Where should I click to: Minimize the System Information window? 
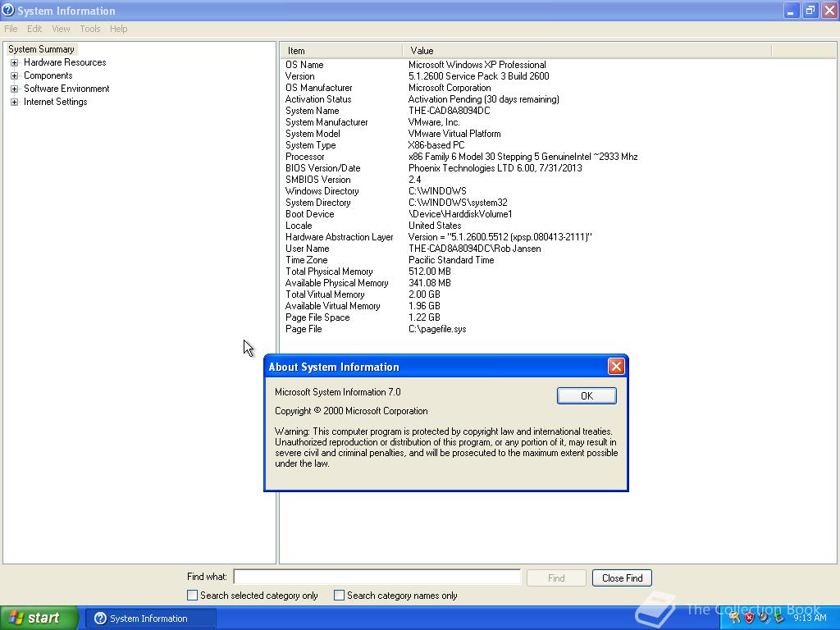click(x=791, y=10)
